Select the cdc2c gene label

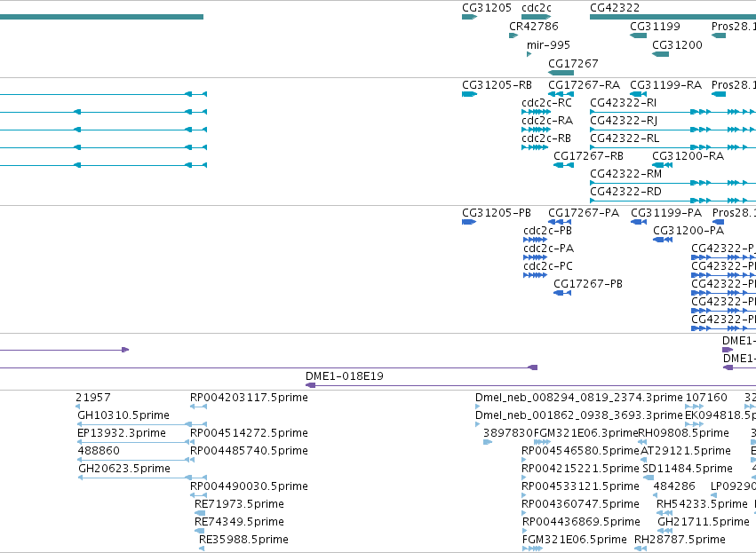pos(537,8)
